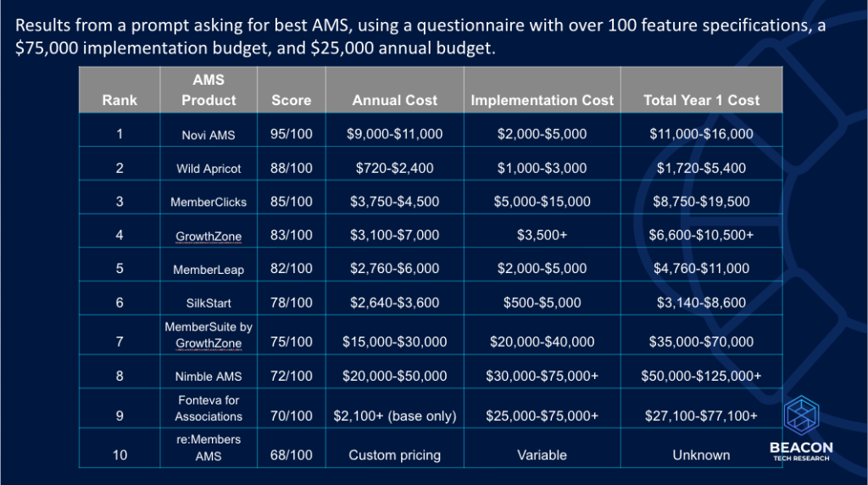
Task: Select the Novi AMS product cell
Action: (209, 135)
